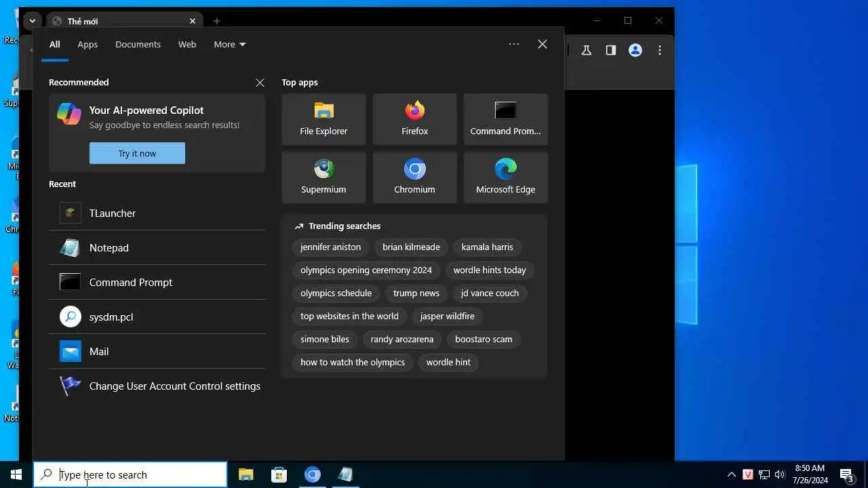Viewport: 868px width, 488px height.
Task: Launch Supermium from Top apps
Action: (x=323, y=178)
